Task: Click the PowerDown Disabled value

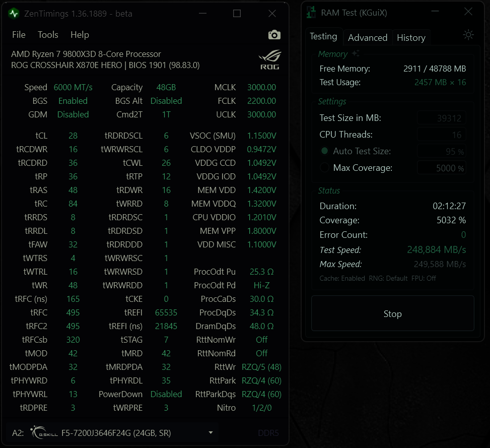Action: [x=166, y=394]
